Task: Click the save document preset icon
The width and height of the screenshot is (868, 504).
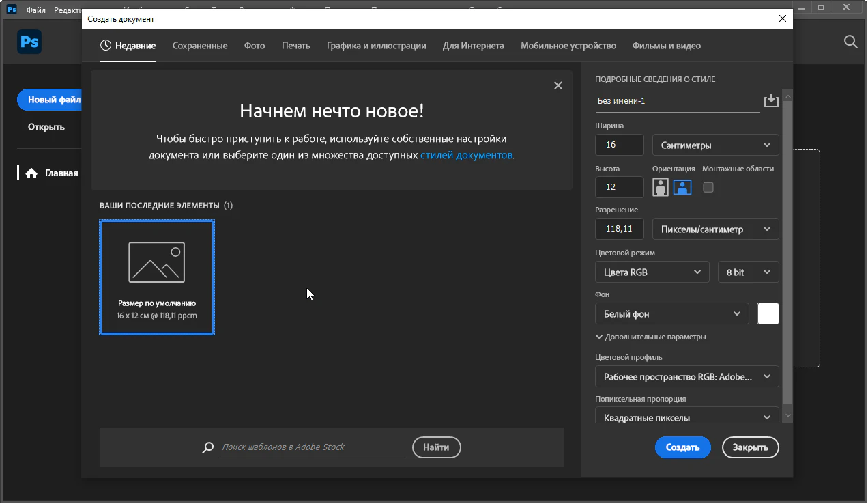Action: pyautogui.click(x=770, y=101)
